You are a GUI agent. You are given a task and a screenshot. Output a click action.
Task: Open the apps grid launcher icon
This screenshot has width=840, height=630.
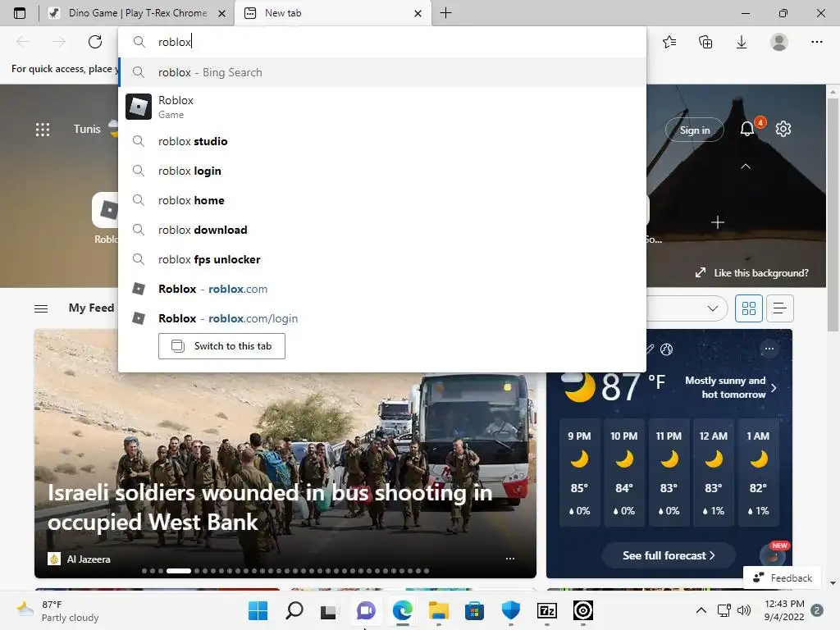[x=43, y=129]
